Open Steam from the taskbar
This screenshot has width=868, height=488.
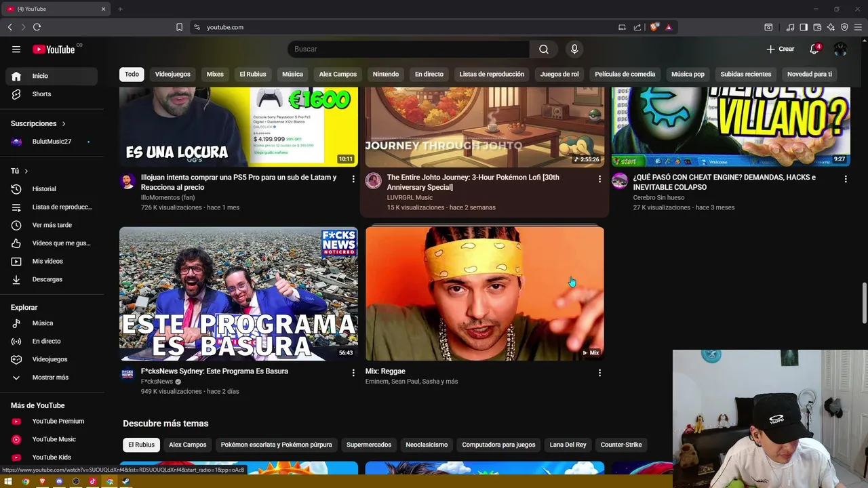click(125, 481)
